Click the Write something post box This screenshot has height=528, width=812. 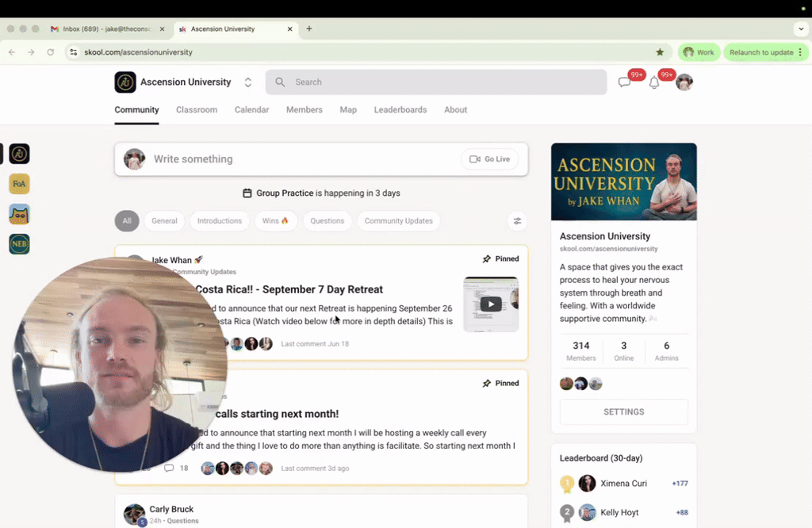[x=321, y=159]
